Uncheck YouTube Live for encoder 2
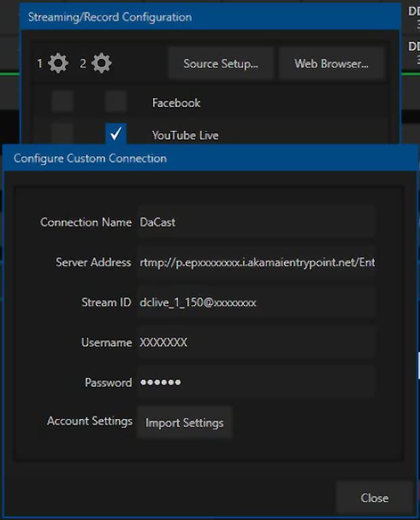Image resolution: width=420 pixels, height=520 pixels. 116,133
